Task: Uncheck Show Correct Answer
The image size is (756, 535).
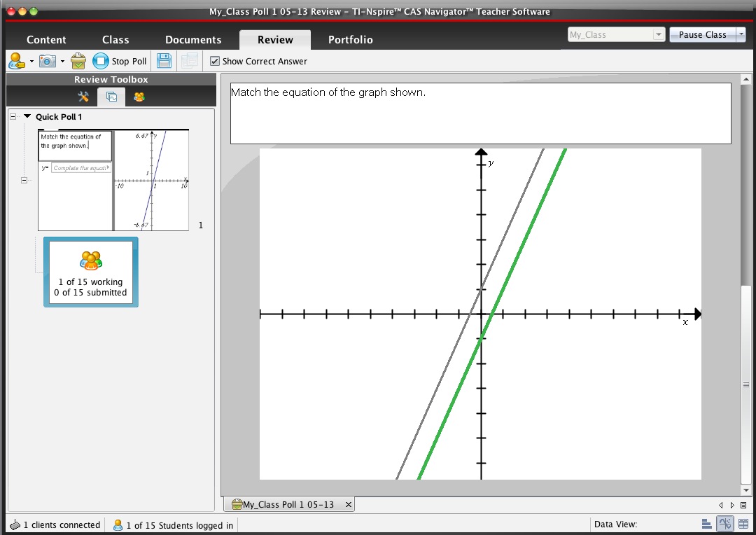Action: 215,62
